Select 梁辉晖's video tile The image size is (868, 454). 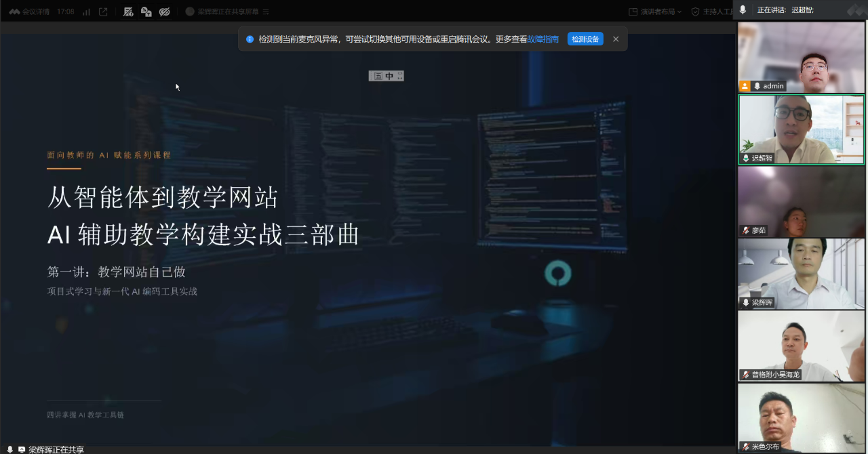[x=801, y=274]
